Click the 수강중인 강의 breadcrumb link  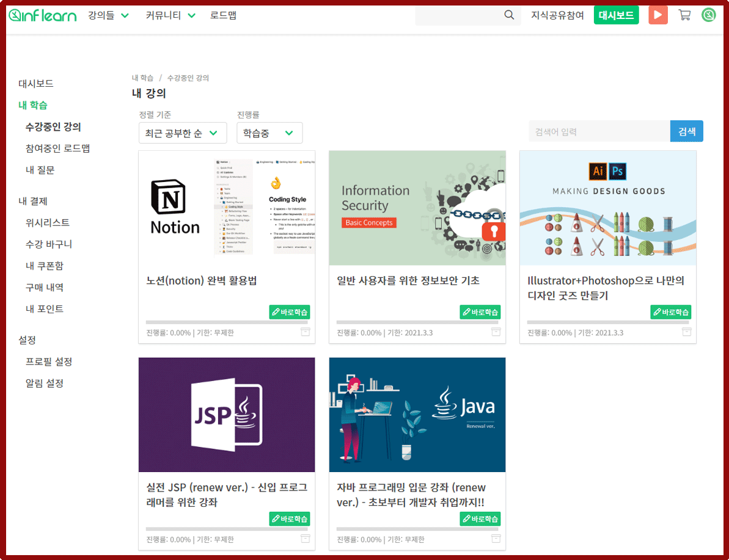pos(188,78)
